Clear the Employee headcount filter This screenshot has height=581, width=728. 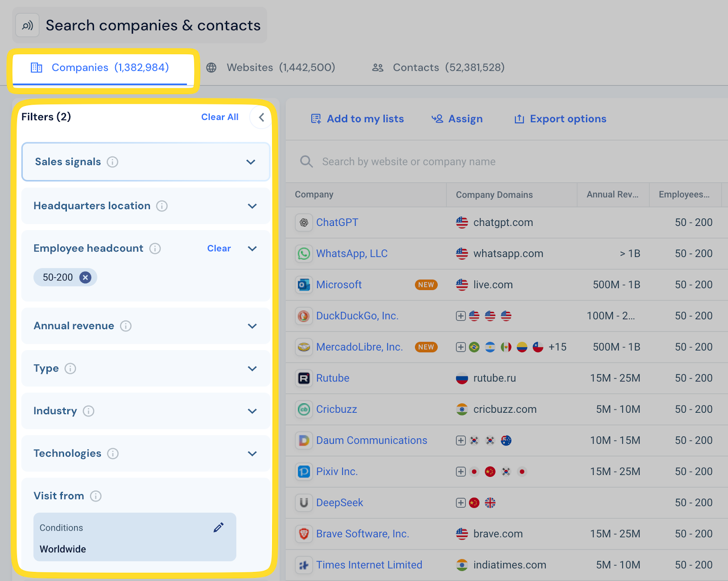[x=219, y=248]
